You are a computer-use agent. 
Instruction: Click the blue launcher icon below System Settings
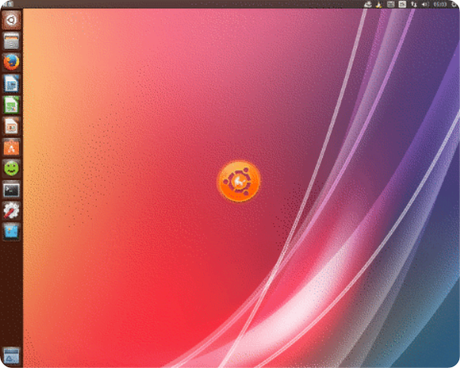pos(11,232)
